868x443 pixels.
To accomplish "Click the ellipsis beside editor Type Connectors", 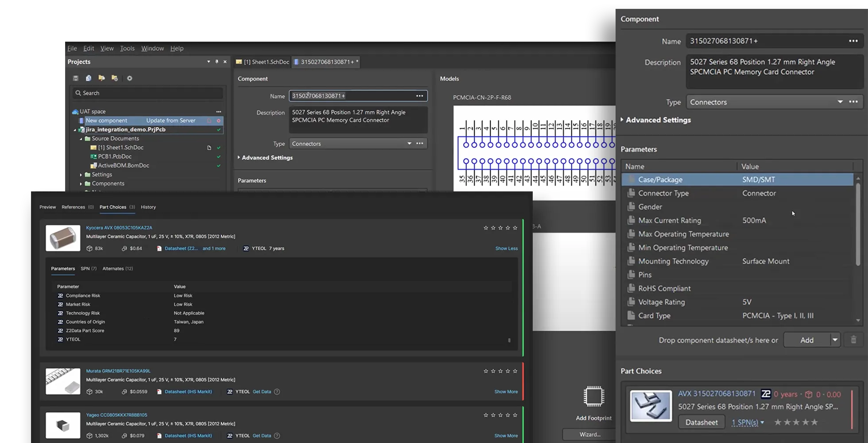I will click(x=419, y=144).
